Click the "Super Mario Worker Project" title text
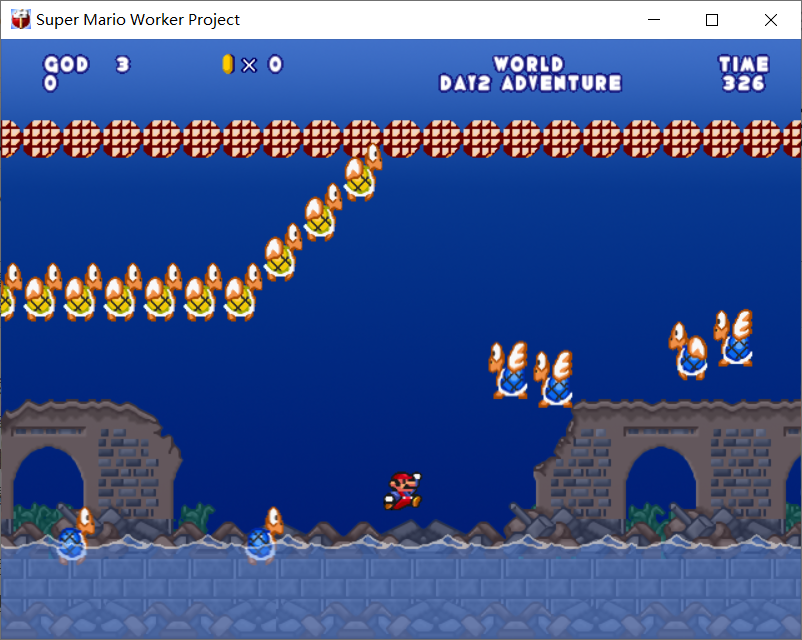Viewport: 802px width, 640px height. (138, 19)
